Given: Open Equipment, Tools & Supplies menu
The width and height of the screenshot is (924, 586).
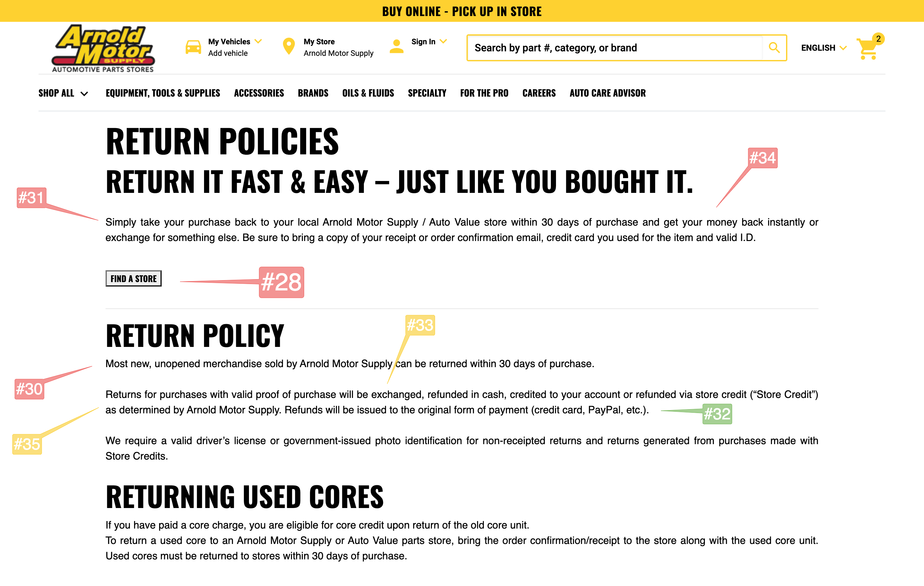Looking at the screenshot, I should tap(163, 93).
